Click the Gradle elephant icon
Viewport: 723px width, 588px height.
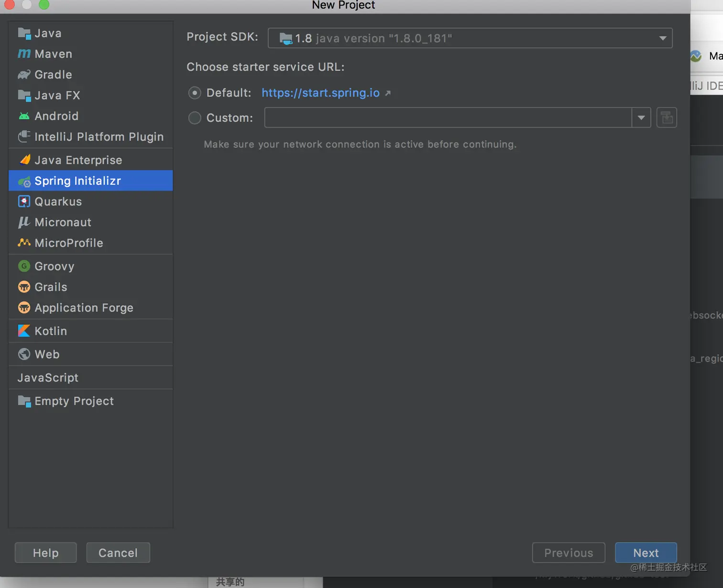click(x=24, y=75)
